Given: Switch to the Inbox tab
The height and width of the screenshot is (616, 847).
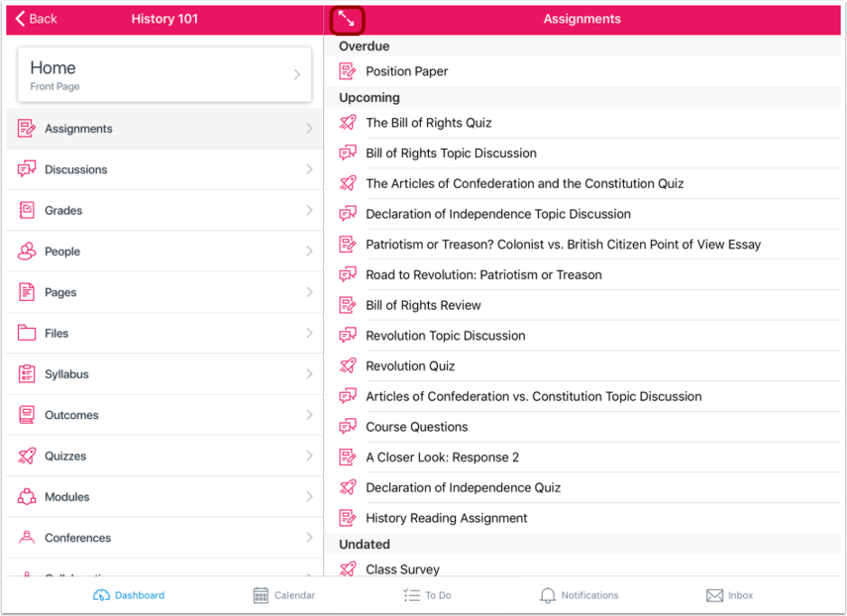Looking at the screenshot, I should point(729,595).
